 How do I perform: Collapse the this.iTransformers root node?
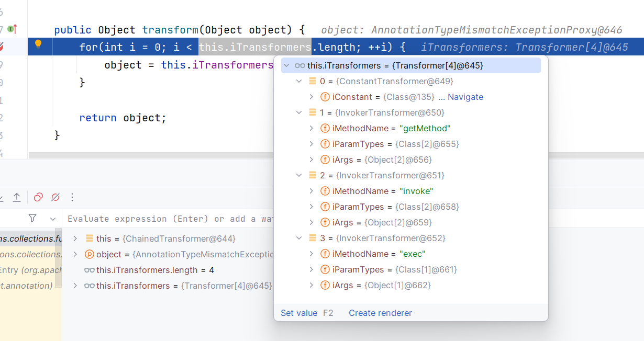(x=286, y=65)
